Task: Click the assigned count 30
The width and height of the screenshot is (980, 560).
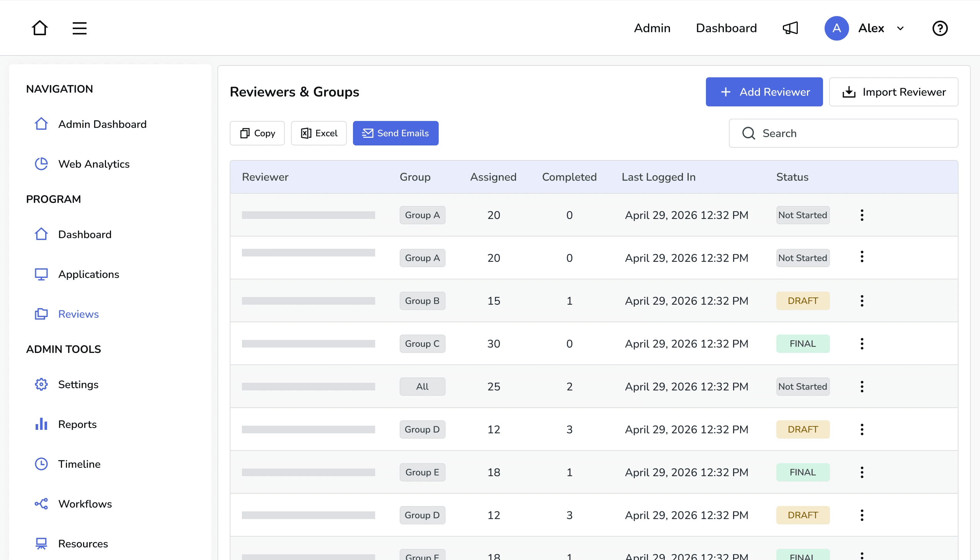Action: click(493, 343)
